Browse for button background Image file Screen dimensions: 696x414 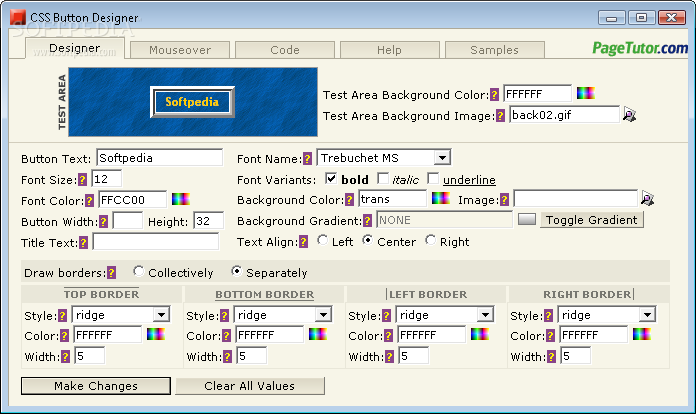point(647,199)
